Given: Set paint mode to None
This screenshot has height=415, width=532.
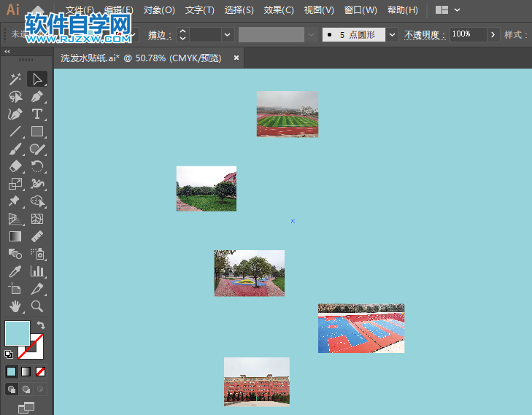Looking at the screenshot, I should click(40, 371).
